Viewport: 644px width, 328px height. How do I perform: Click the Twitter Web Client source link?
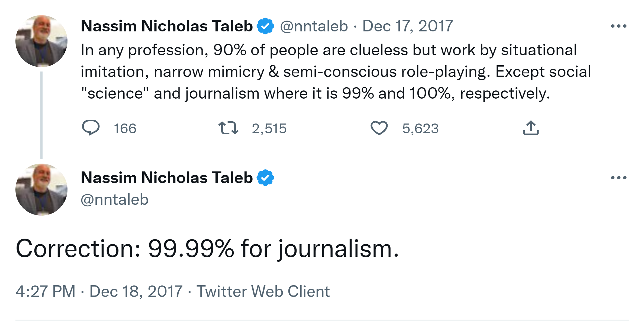[x=263, y=291]
